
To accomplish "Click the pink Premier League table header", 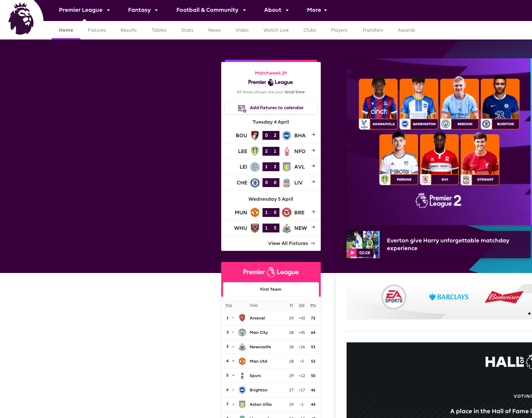I will tap(271, 272).
